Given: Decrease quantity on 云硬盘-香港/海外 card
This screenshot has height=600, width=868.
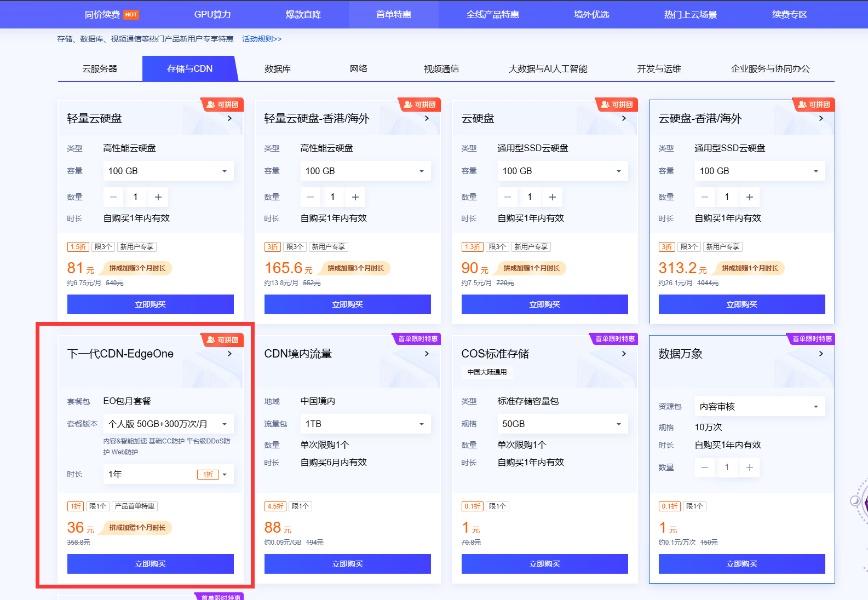Looking at the screenshot, I should (x=705, y=197).
